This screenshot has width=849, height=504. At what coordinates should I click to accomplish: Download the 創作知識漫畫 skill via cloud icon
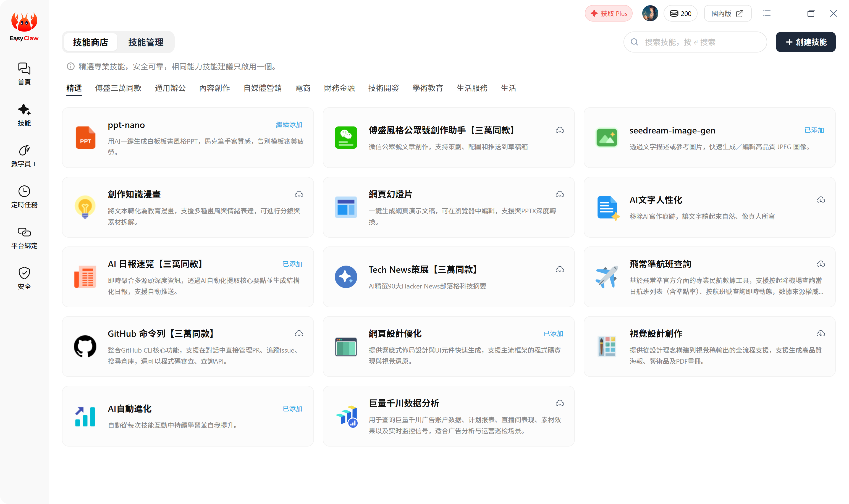(x=299, y=194)
